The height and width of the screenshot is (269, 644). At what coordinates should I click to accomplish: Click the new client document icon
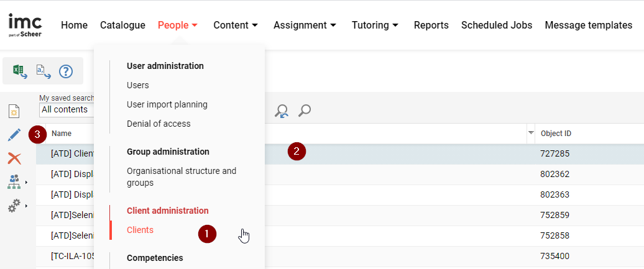14,111
